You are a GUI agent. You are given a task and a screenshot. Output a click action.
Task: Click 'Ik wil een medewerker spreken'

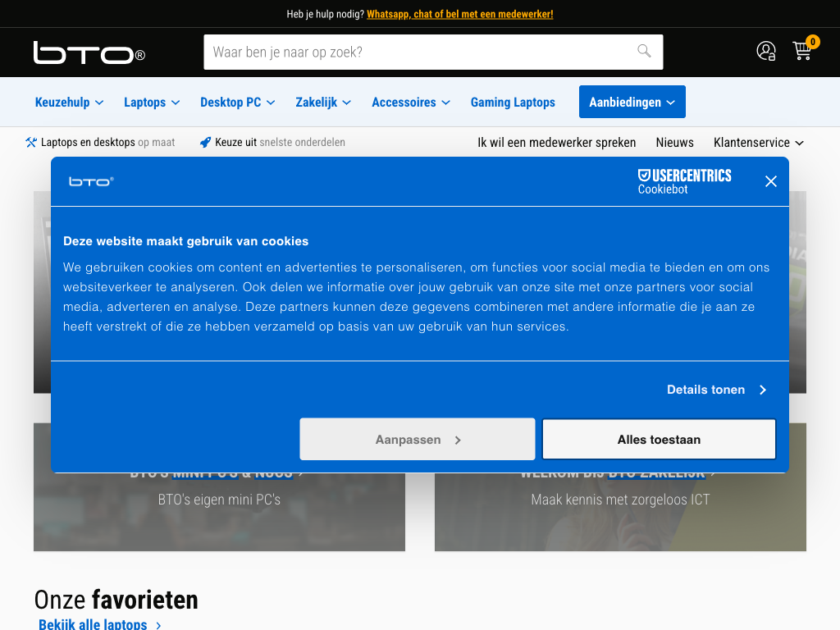(x=557, y=143)
